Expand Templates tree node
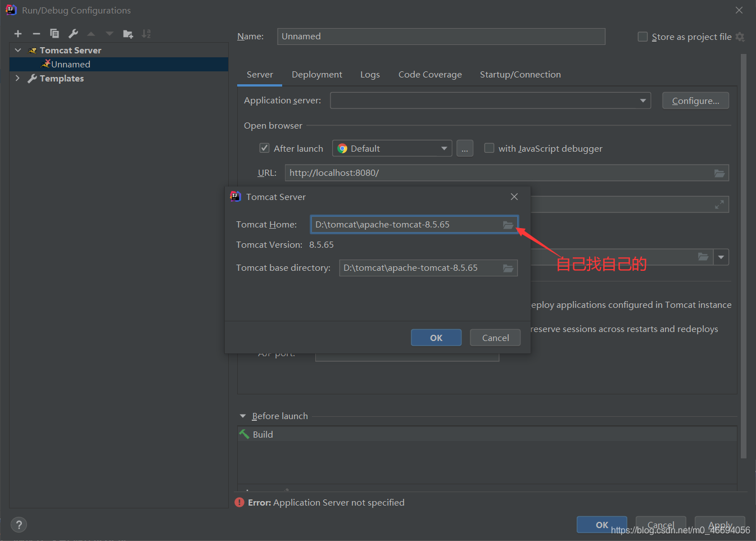 point(18,78)
